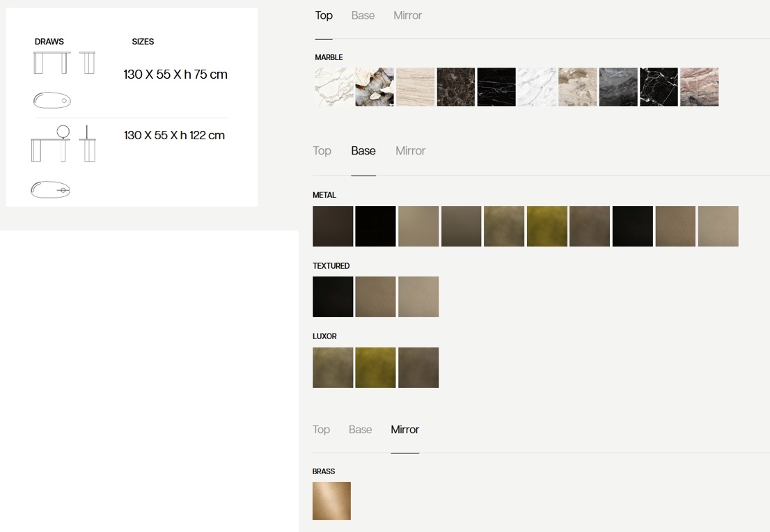The width and height of the screenshot is (770, 532).
Task: Select the 130 X 55 X h 75 cm size
Action: 175,75
